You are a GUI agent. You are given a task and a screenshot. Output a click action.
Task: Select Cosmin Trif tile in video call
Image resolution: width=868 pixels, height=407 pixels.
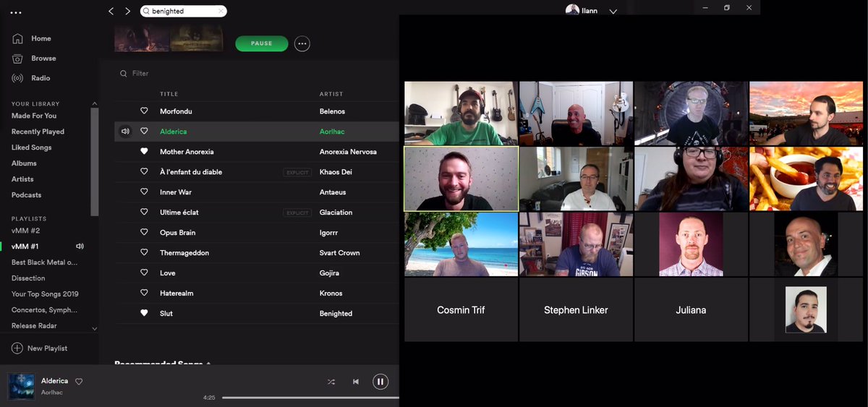[461, 310]
